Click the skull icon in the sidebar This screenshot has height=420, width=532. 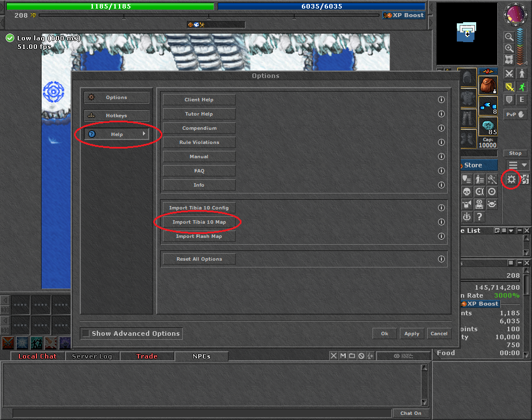click(x=466, y=192)
